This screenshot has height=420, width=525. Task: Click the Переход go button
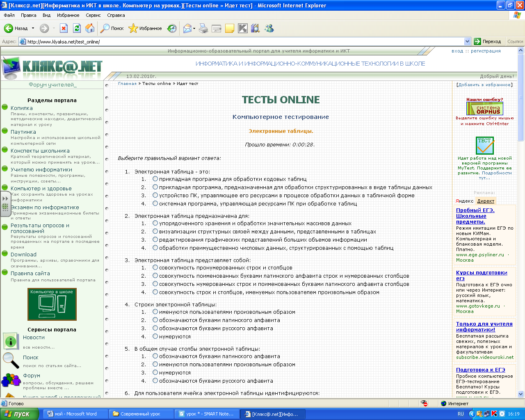tap(488, 41)
